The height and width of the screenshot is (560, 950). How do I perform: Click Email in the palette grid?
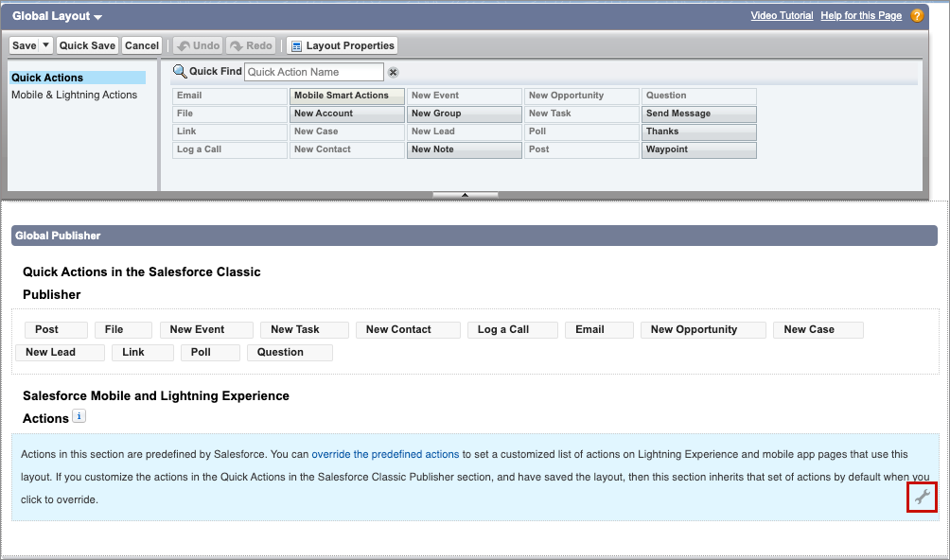tap(230, 96)
